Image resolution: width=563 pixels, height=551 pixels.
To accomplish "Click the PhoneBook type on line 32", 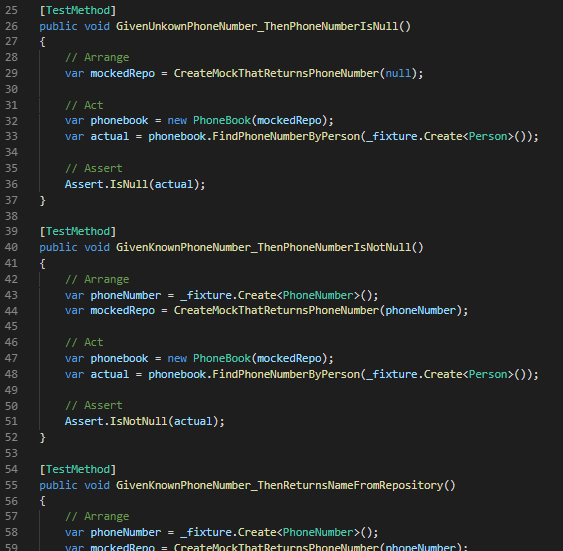I will pos(222,121).
